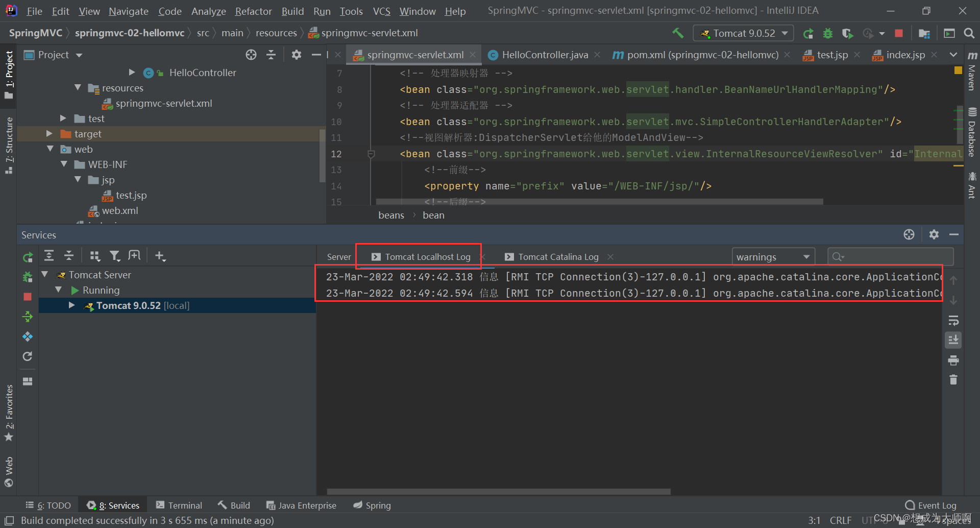Open the Analyze menu

tap(208, 11)
